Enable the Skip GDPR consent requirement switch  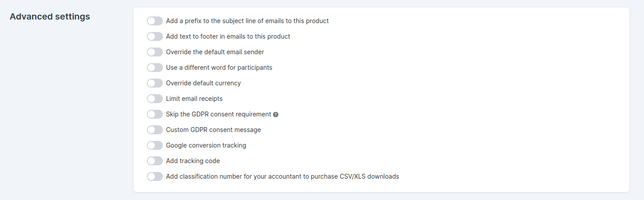[155, 114]
